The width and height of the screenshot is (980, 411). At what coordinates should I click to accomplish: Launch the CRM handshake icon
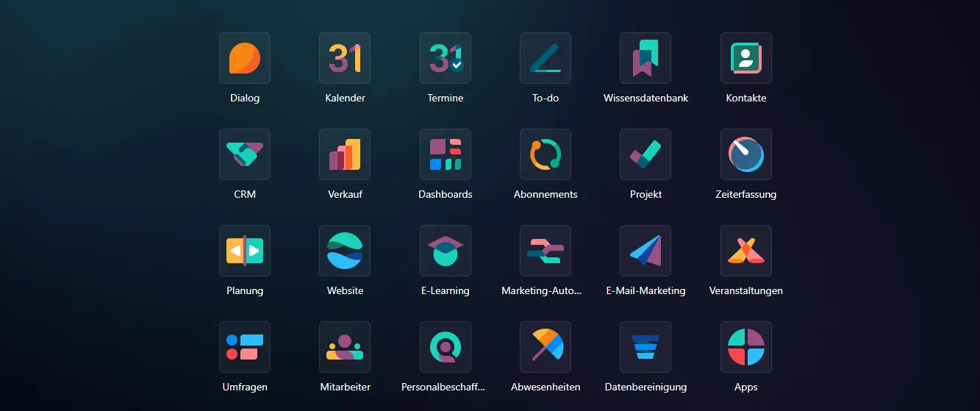coord(245,154)
